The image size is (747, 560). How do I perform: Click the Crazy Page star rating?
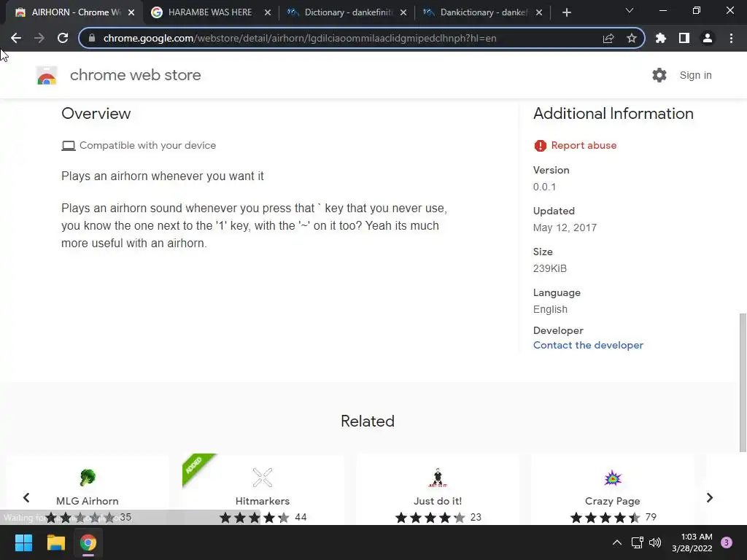click(605, 518)
